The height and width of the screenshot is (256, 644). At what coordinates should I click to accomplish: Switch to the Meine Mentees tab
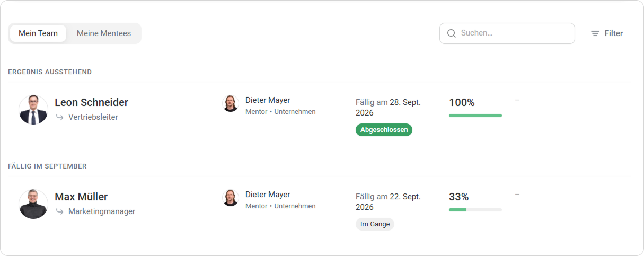(104, 33)
